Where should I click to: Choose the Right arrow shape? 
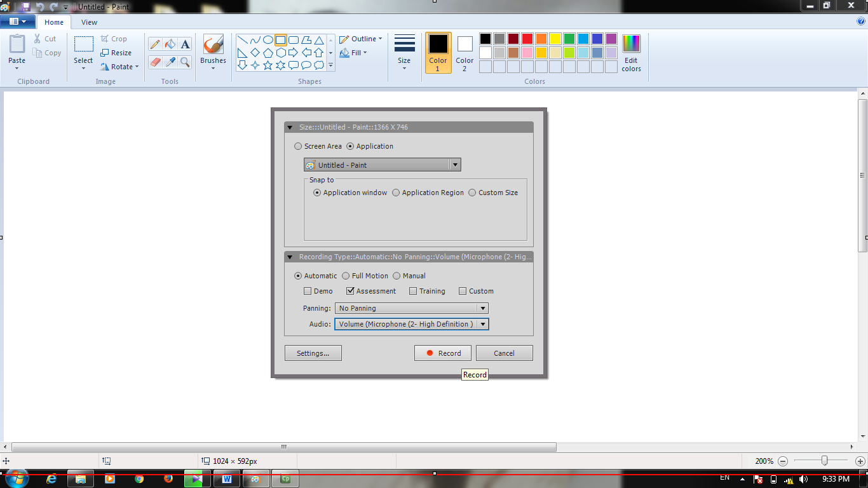293,53
